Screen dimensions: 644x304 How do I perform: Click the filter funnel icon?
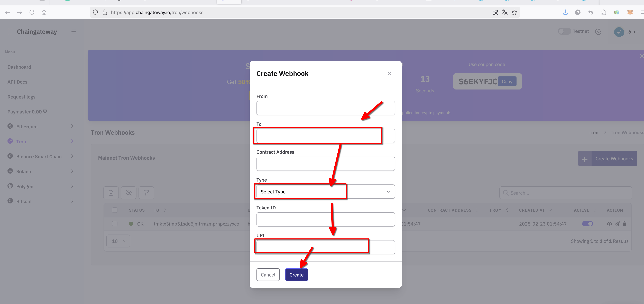146,193
